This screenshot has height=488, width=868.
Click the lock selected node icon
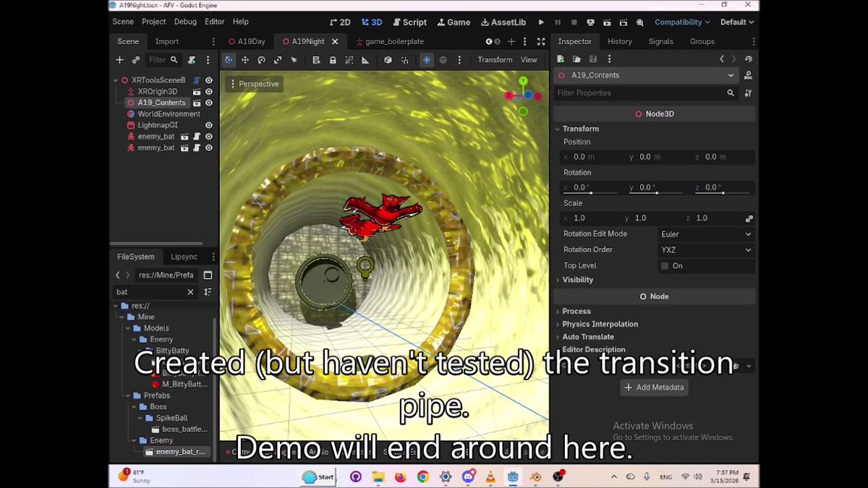pyautogui.click(x=333, y=60)
